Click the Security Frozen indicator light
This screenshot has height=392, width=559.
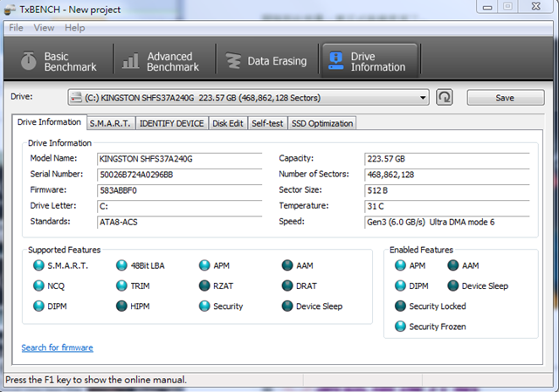400,326
